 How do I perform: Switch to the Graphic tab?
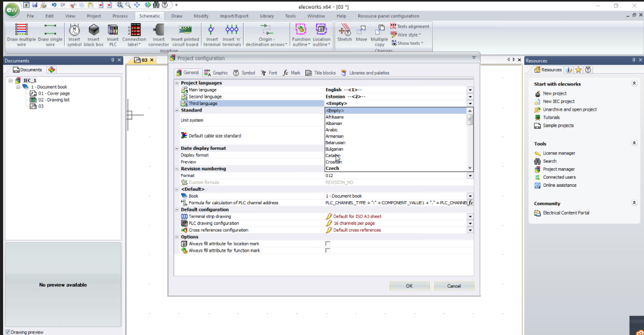coord(216,73)
